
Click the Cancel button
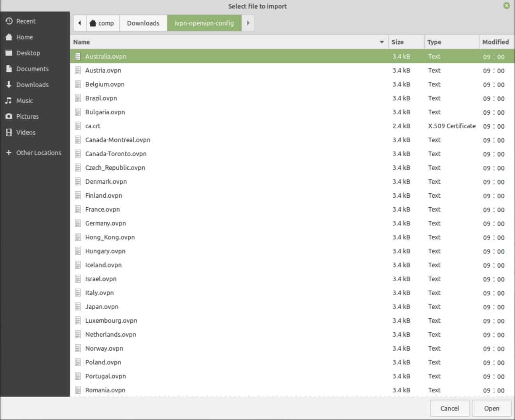450,408
